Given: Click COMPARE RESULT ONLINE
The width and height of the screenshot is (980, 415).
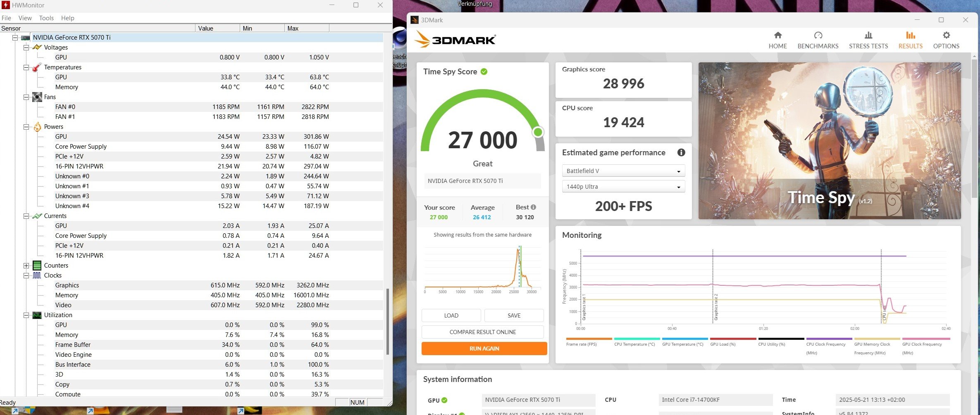Looking at the screenshot, I should [x=482, y=332].
